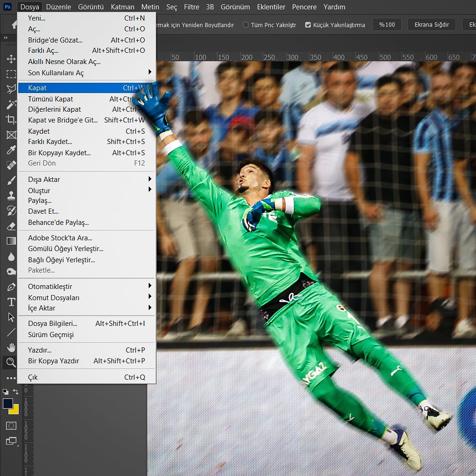The width and height of the screenshot is (476, 476).
Task: Select the Crop tool
Action: (11, 120)
